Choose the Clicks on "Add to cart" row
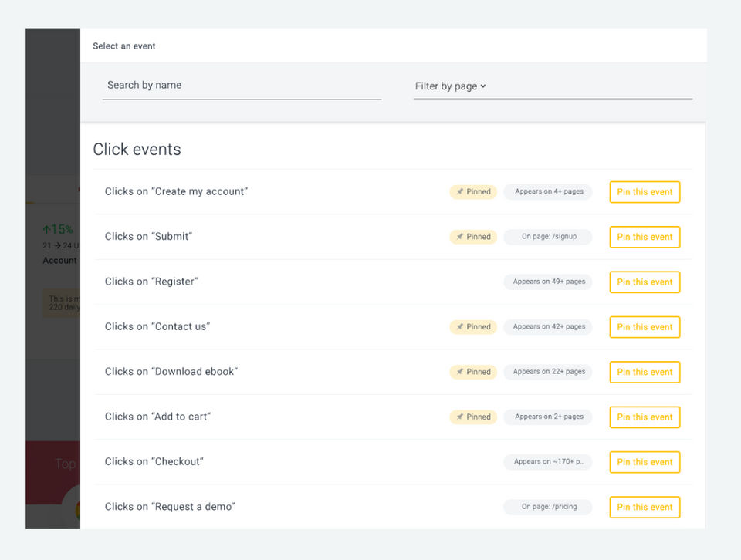The width and height of the screenshot is (741, 560). (x=157, y=417)
